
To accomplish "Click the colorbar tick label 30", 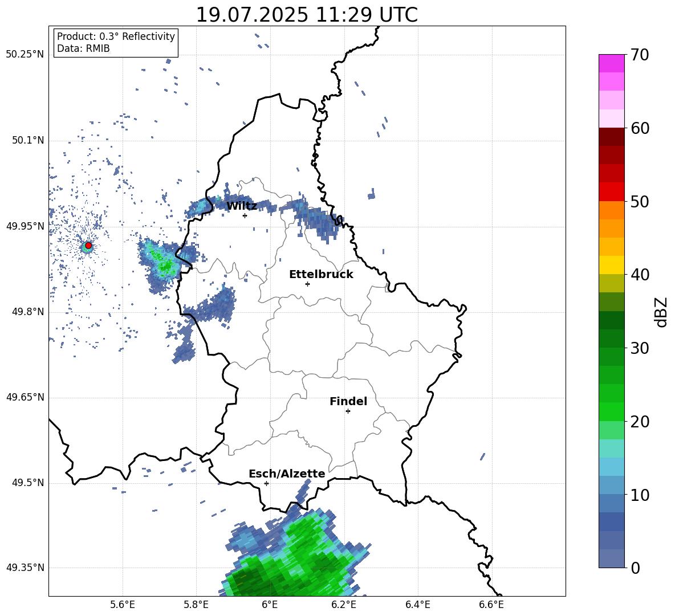I will pyautogui.click(x=640, y=348).
